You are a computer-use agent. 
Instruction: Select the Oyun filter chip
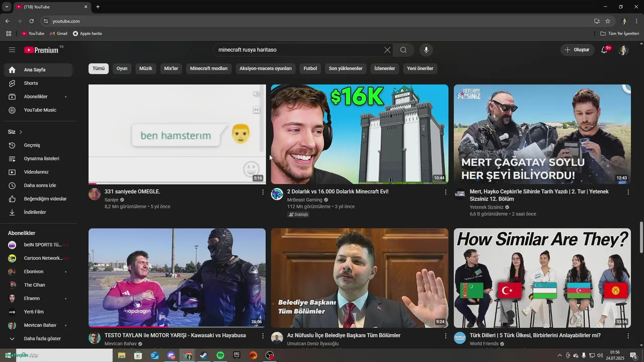122,68
